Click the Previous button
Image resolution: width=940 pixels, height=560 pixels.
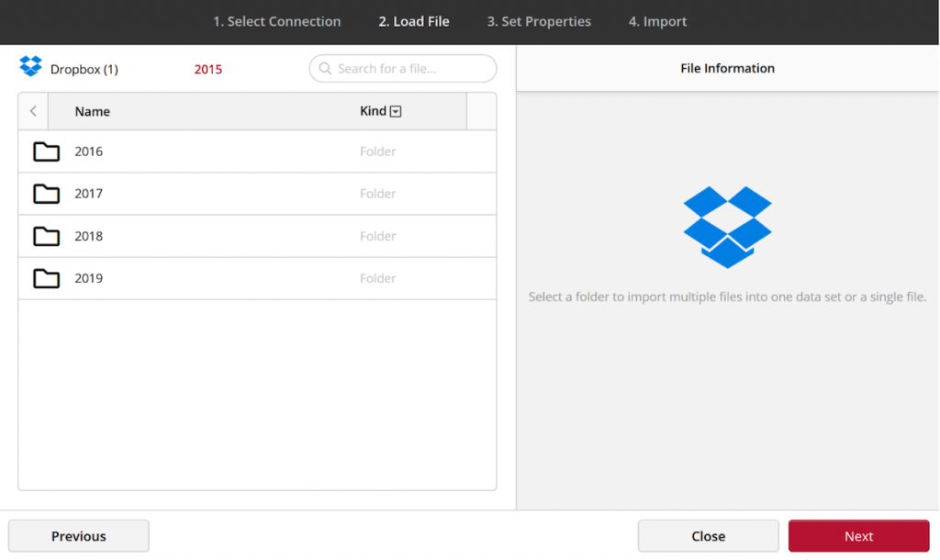coord(79,536)
